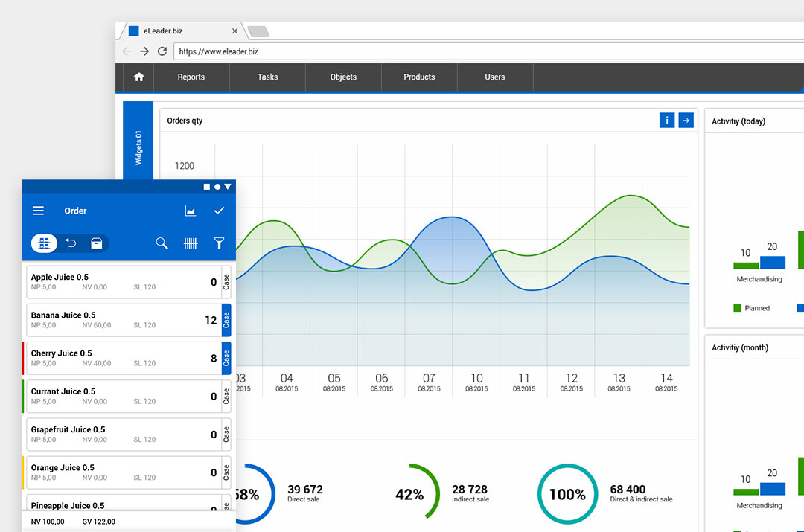Open the chart icon in Order header
This screenshot has height=532, width=804.
point(191,211)
